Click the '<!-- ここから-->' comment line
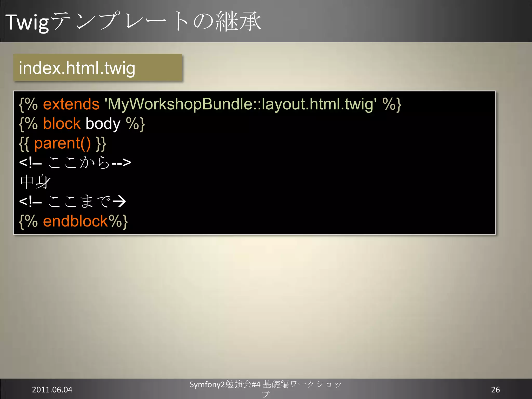Viewport: 532px width, 399px height. [x=75, y=163]
